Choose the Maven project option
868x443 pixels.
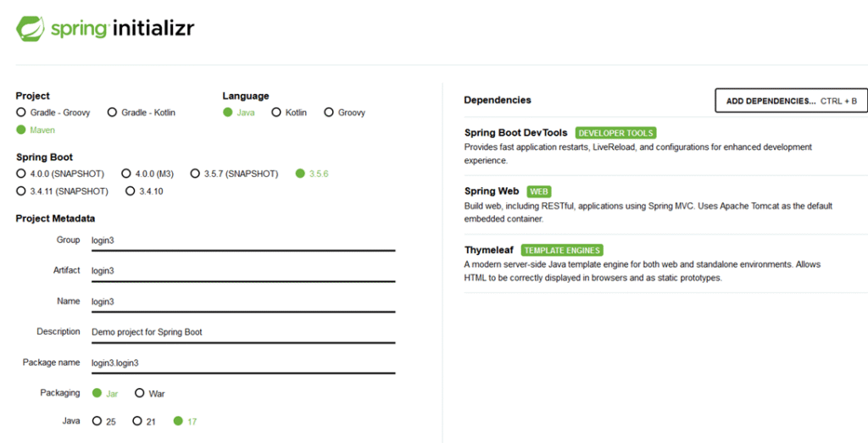(x=21, y=130)
